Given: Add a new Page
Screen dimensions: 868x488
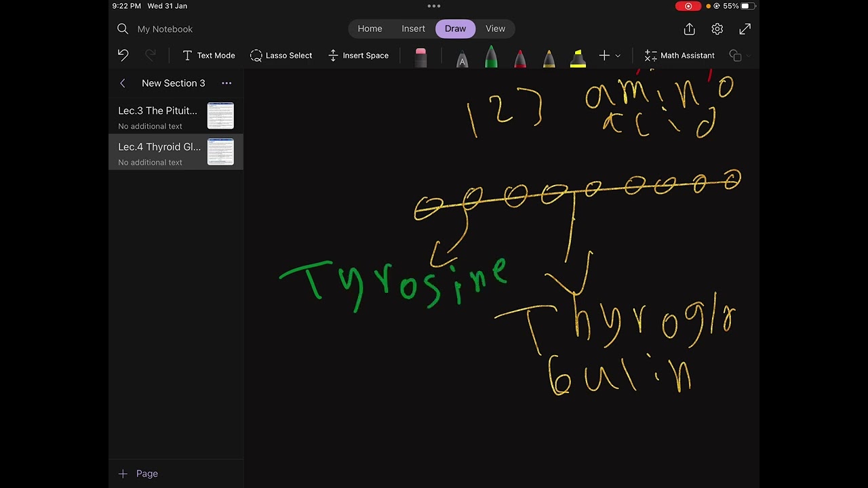Looking at the screenshot, I should (138, 474).
